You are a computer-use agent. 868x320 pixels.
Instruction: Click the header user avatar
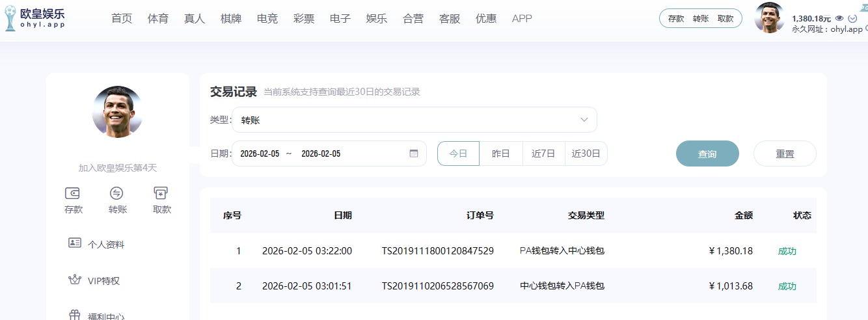coord(769,18)
